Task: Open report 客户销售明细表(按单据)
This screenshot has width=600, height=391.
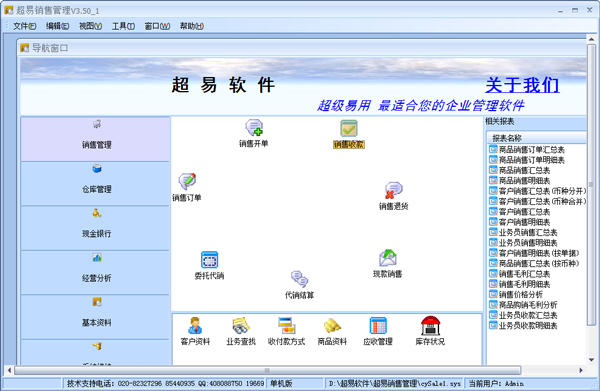Action: point(535,253)
